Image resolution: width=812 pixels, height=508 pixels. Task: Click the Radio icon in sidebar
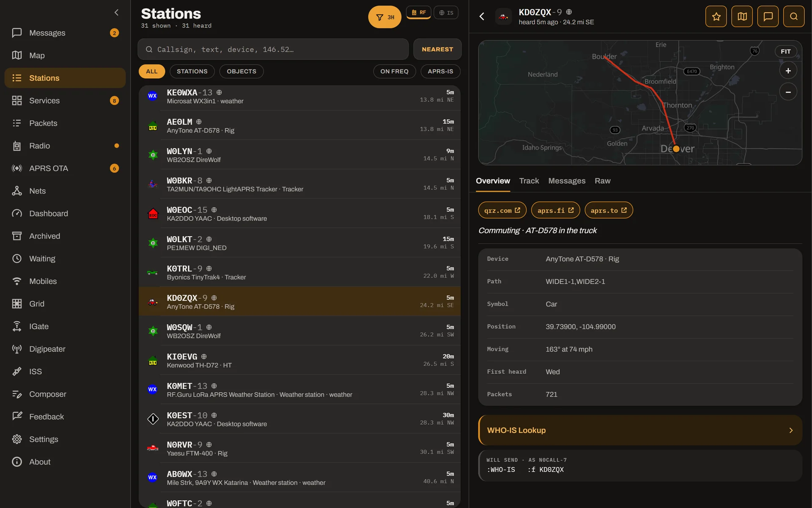17,146
